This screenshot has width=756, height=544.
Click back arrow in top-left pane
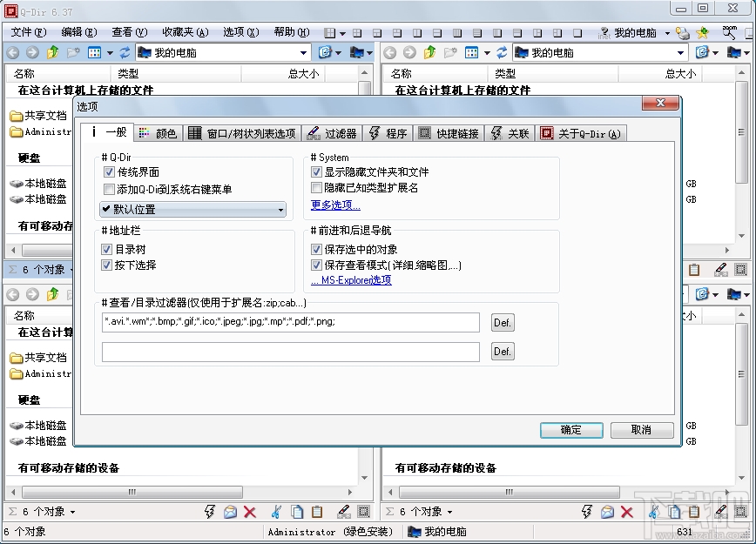point(12,52)
